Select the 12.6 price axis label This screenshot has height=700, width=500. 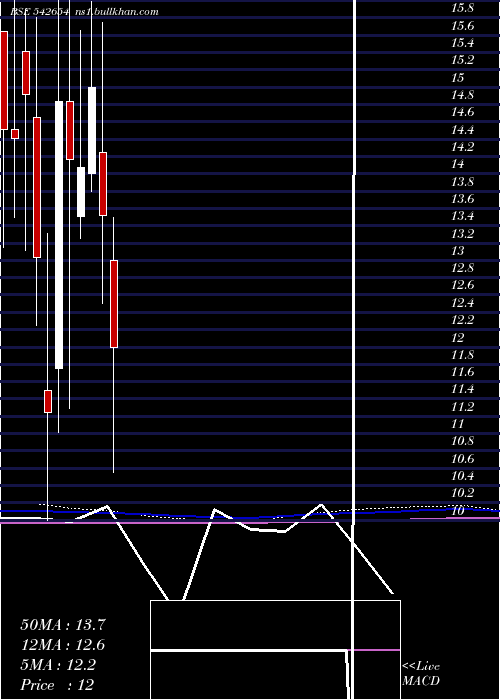pos(462,285)
